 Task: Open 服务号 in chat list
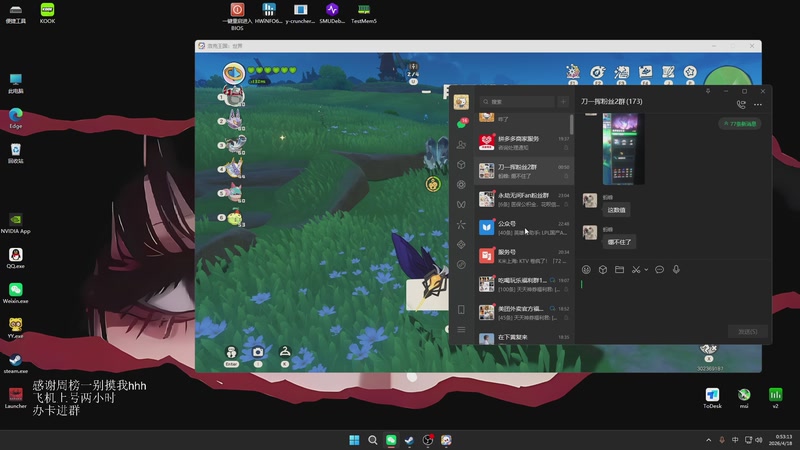[524, 256]
